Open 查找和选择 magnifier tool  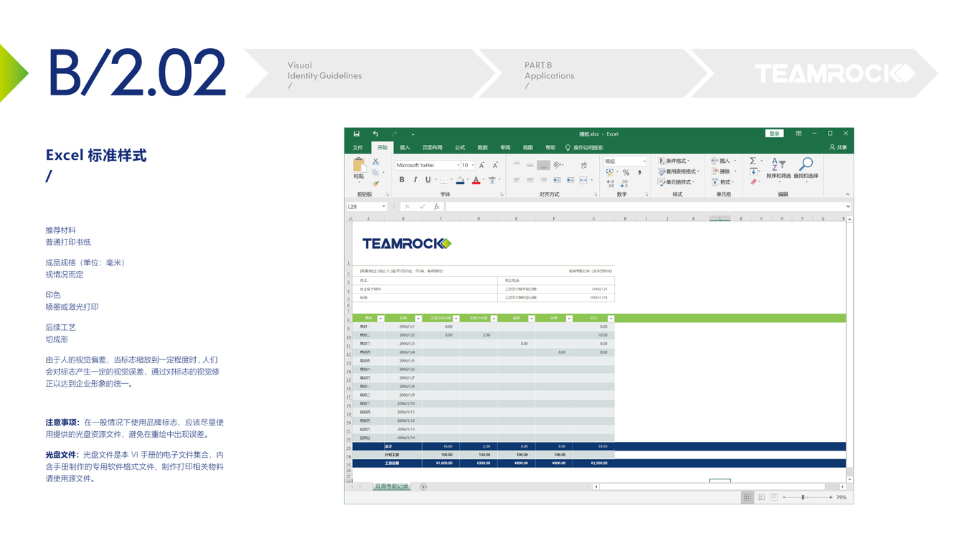(806, 169)
